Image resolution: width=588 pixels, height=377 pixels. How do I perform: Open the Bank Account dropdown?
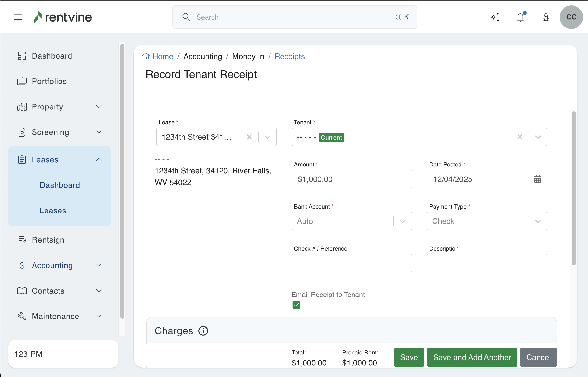[x=402, y=221]
